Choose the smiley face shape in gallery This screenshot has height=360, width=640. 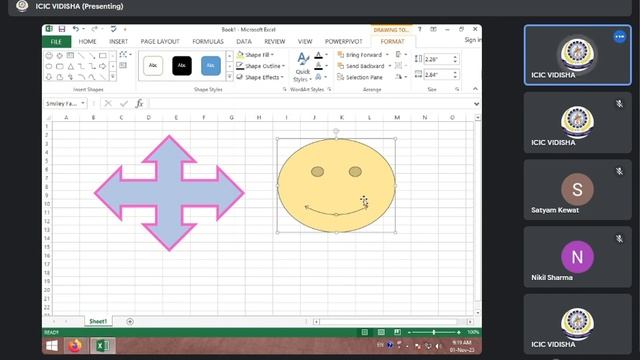click(x=49, y=55)
